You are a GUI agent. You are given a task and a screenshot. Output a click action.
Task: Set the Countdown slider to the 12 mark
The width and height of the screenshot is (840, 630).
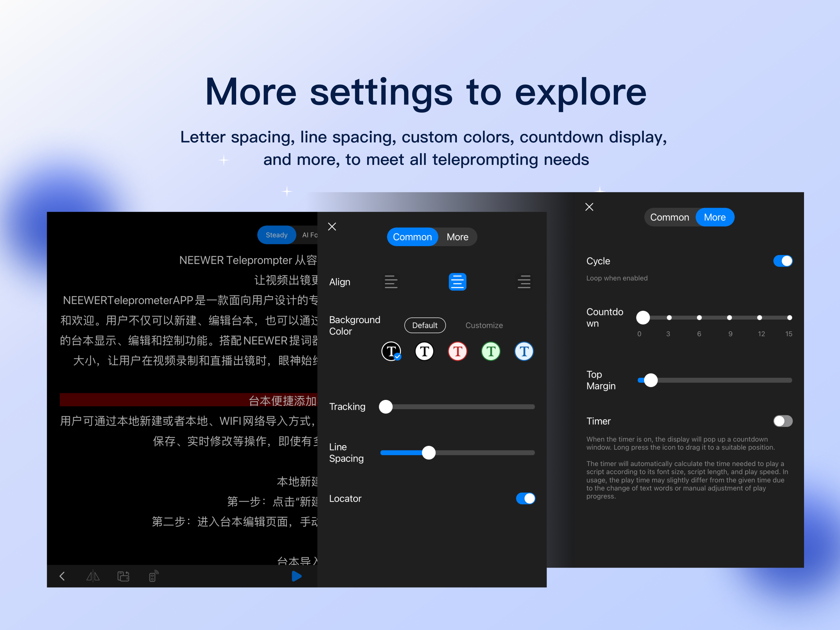point(759,317)
